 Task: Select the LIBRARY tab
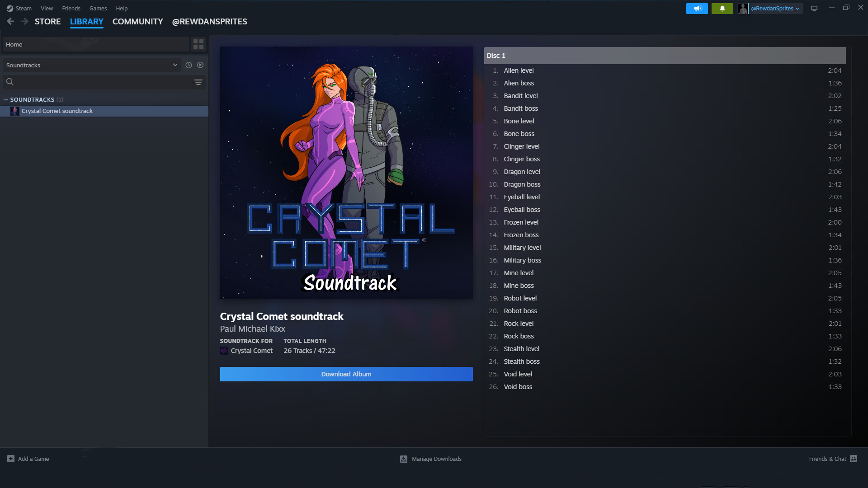point(86,21)
